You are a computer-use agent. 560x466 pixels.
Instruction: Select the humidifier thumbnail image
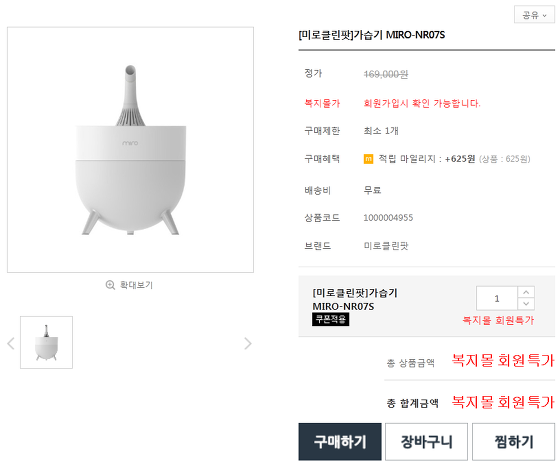(x=46, y=342)
